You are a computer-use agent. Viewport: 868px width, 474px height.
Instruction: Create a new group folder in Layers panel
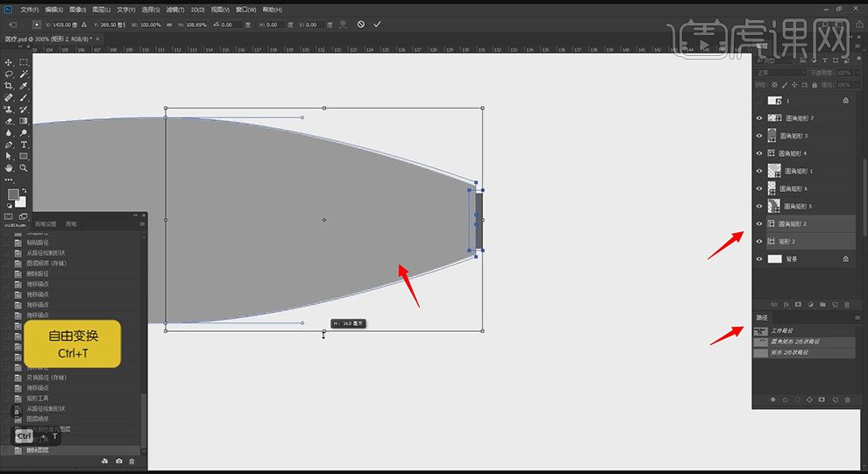tap(822, 305)
